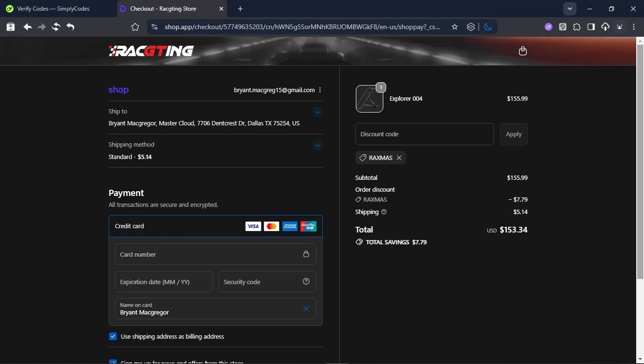Open the browser three-dot menu
Screen dimensions: 644x364
point(634,27)
